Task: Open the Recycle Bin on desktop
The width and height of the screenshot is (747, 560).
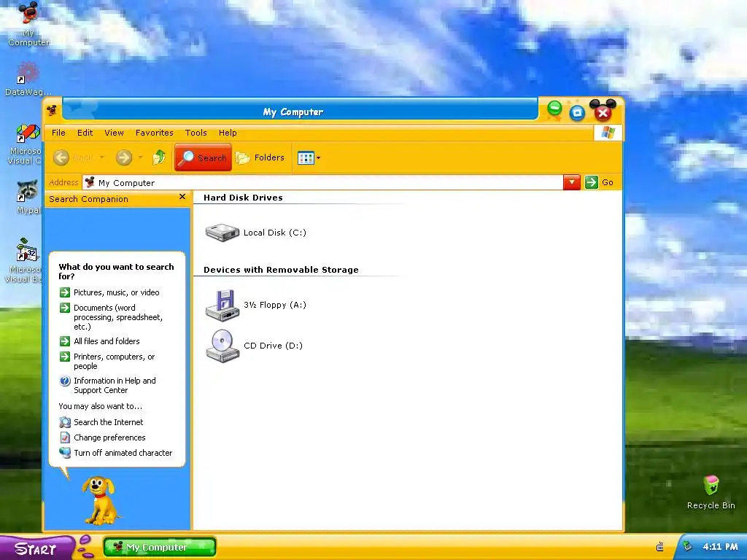Action: point(711,492)
